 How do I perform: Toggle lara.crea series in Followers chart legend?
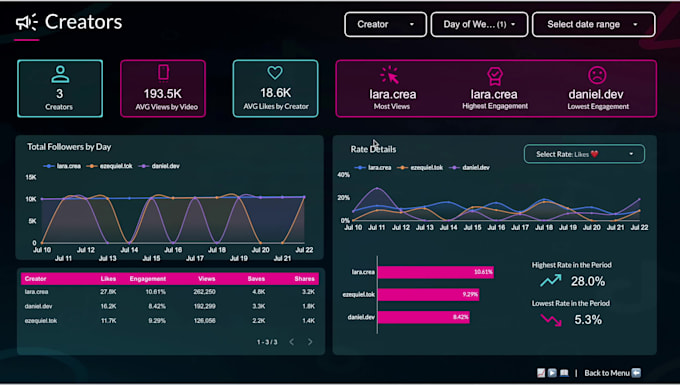tap(62, 166)
